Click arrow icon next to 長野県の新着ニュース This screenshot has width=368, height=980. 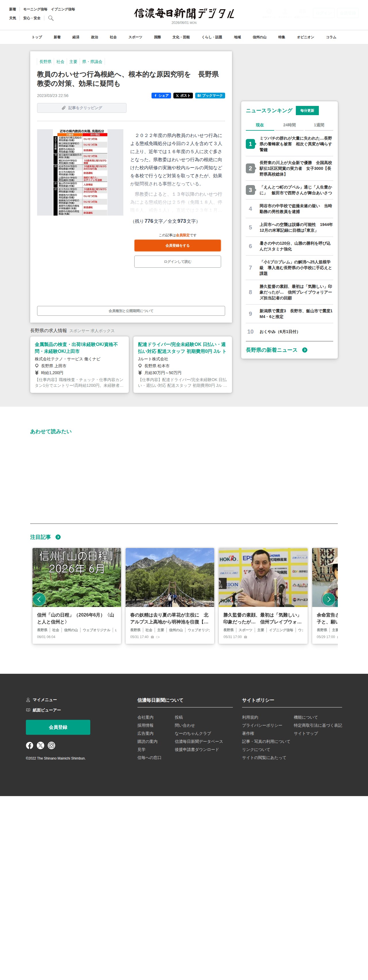click(304, 350)
